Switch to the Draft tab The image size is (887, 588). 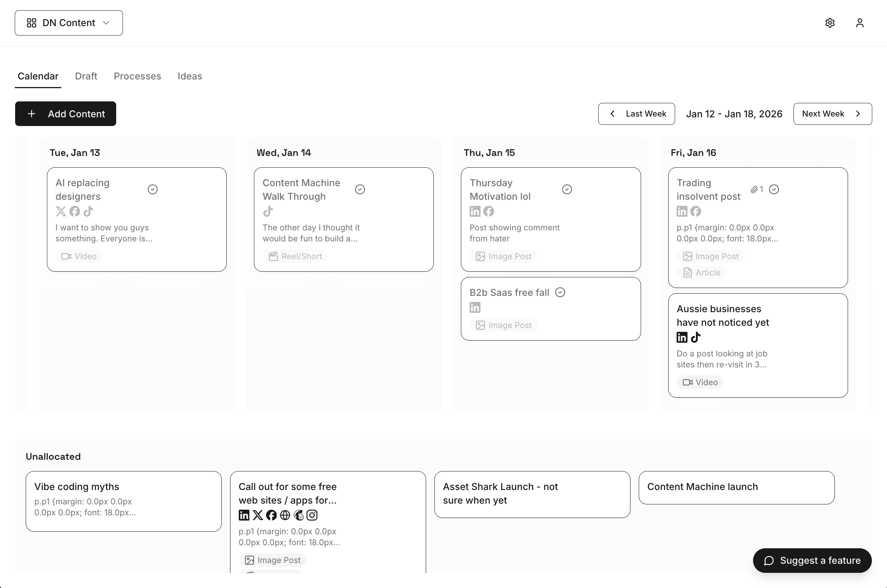click(86, 76)
